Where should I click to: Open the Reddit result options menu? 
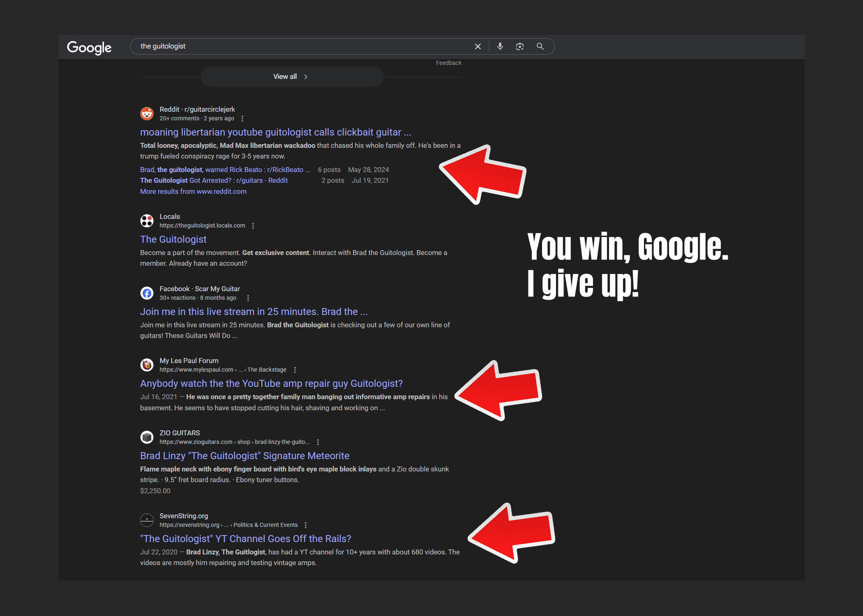point(242,119)
